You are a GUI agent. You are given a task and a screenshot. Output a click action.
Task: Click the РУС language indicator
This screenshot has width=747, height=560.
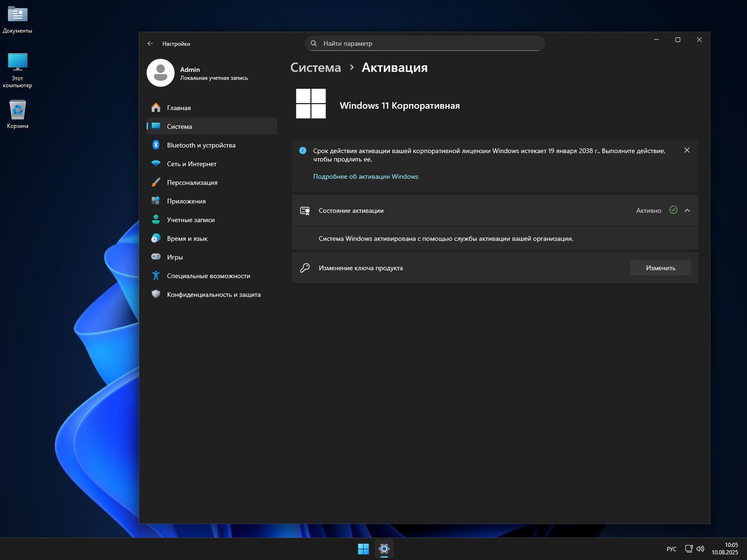(671, 549)
